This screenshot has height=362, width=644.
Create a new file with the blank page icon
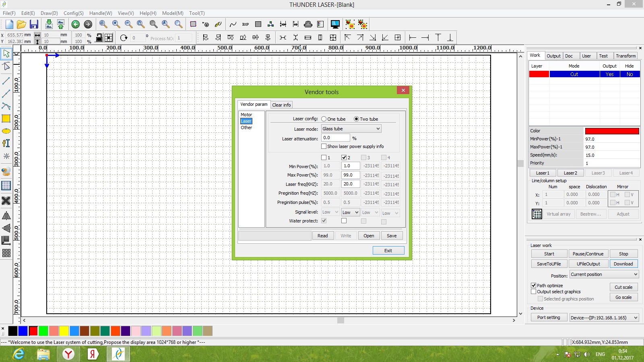point(9,24)
